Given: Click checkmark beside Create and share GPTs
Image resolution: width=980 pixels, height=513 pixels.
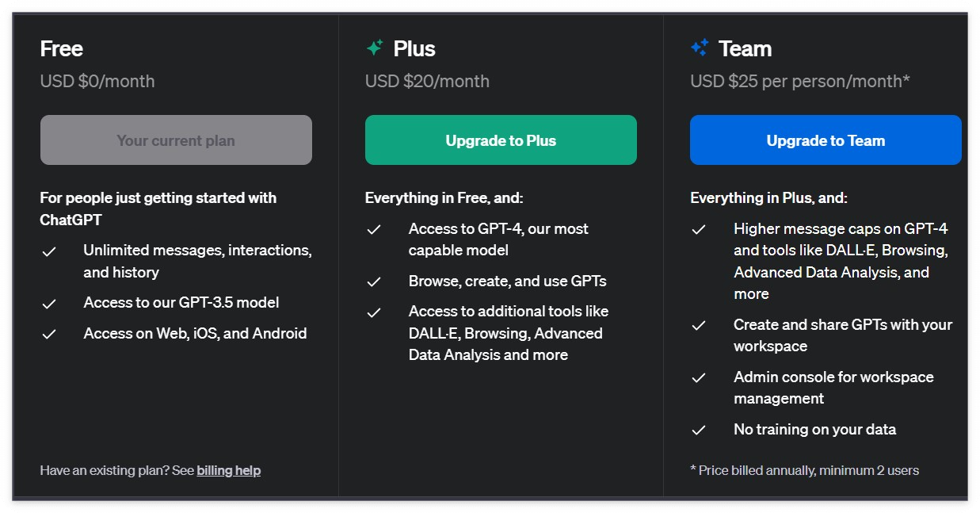Looking at the screenshot, I should pos(699,326).
